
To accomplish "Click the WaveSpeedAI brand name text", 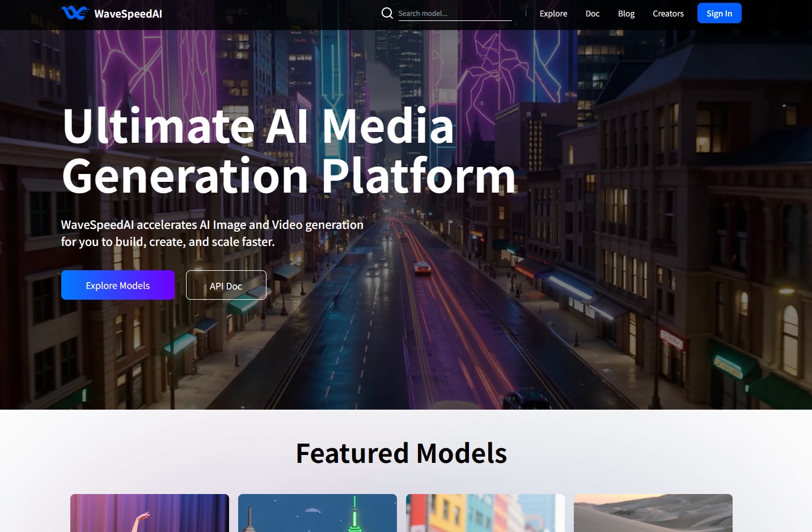I will [128, 14].
